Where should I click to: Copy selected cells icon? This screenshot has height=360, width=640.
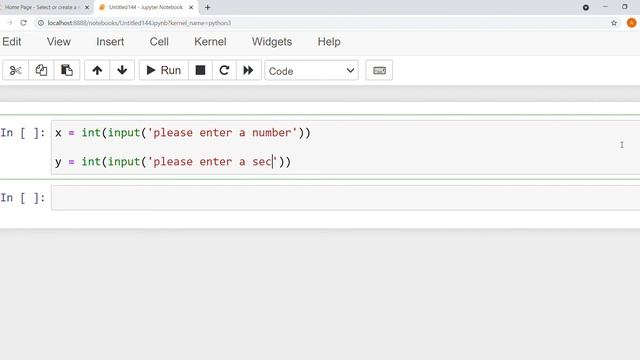click(x=41, y=70)
